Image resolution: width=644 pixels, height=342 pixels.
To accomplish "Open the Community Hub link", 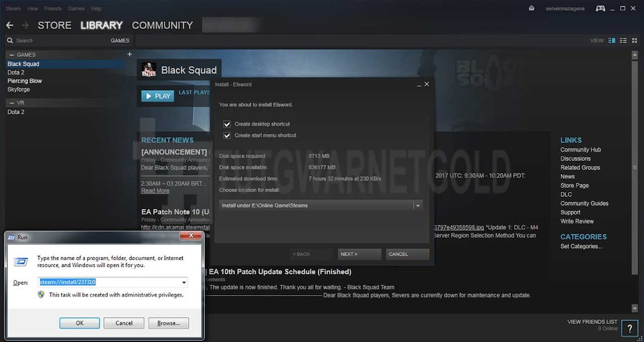I will tap(580, 150).
